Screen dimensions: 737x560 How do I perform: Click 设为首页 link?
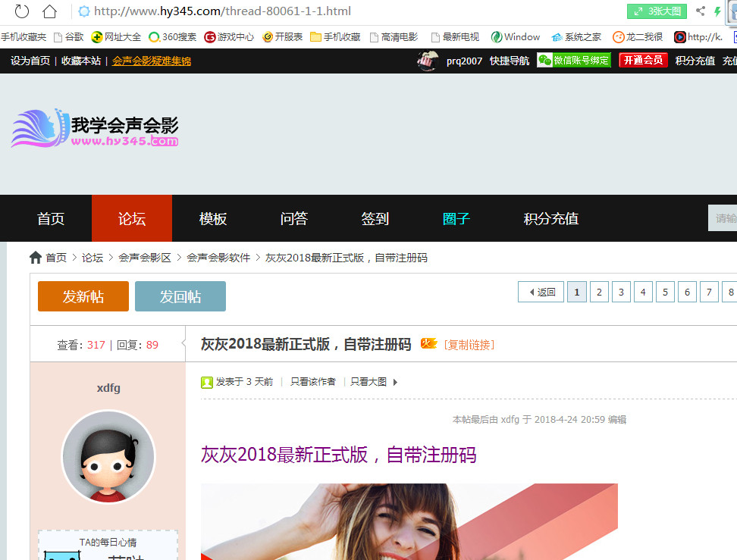click(30, 61)
